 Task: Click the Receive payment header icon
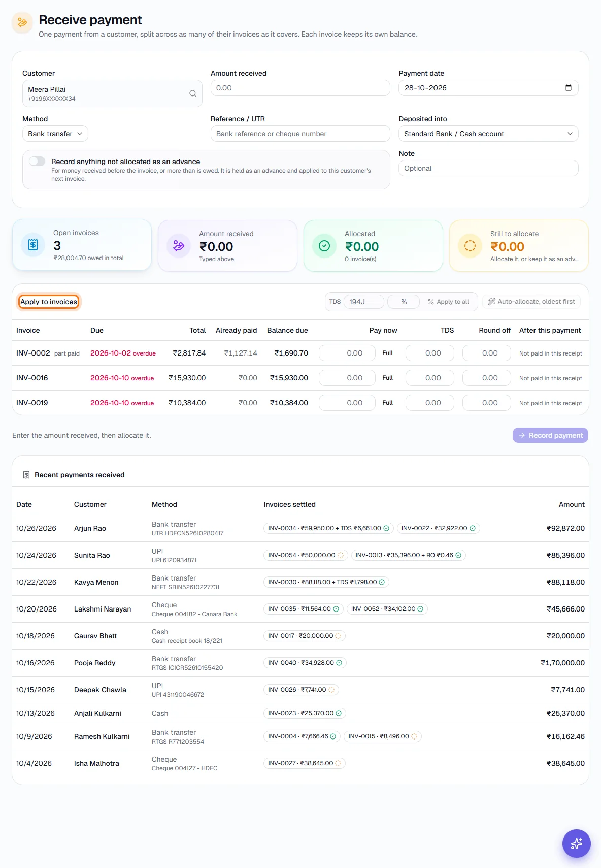pyautogui.click(x=22, y=23)
